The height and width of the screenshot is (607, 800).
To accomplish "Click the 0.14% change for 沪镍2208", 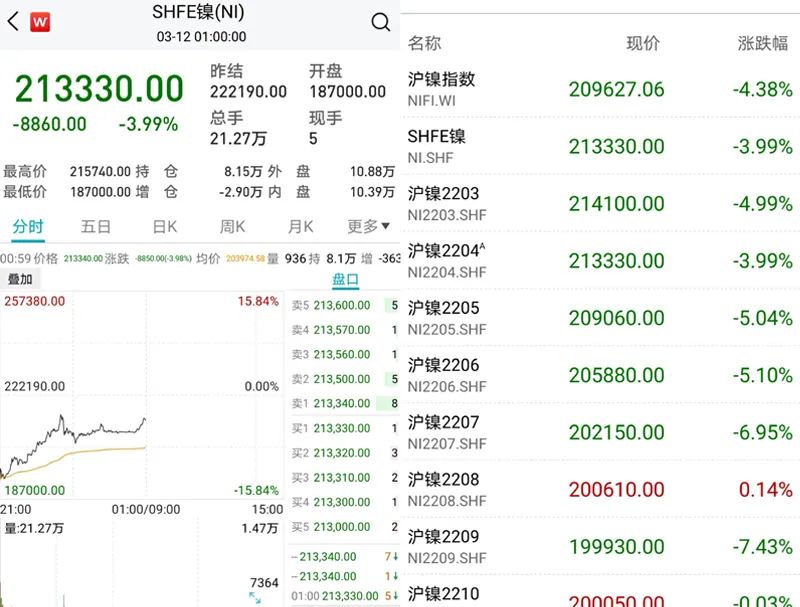I will tap(765, 490).
